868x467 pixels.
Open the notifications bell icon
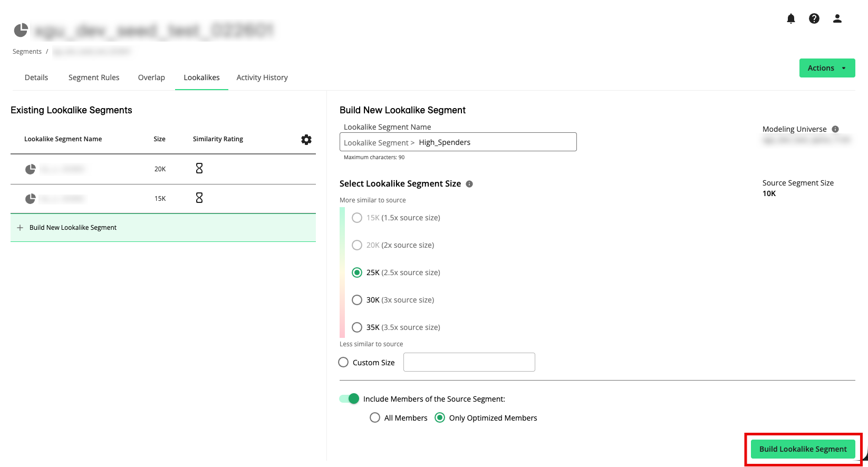[x=790, y=19]
